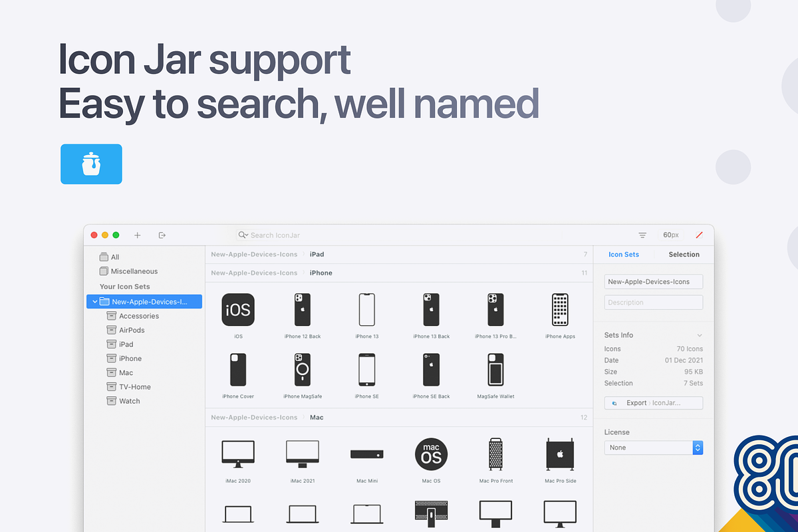Click the Export IconJar button
Viewport: 798px width, 532px height.
click(654, 403)
